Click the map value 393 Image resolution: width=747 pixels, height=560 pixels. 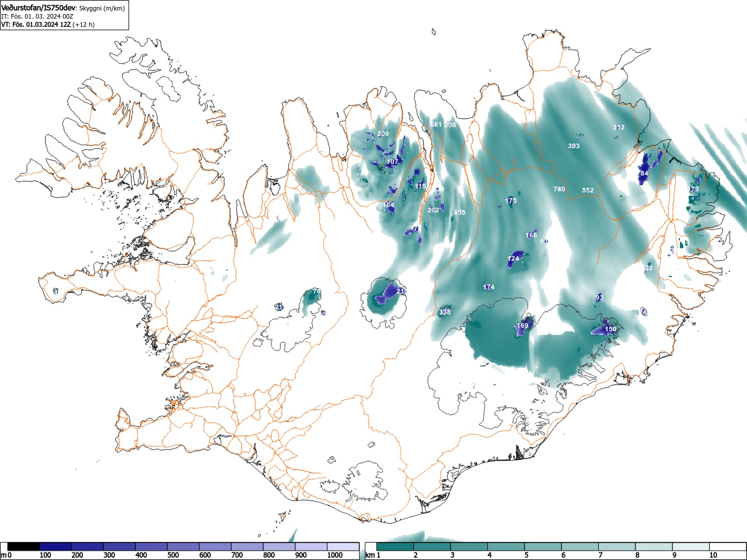tap(574, 146)
